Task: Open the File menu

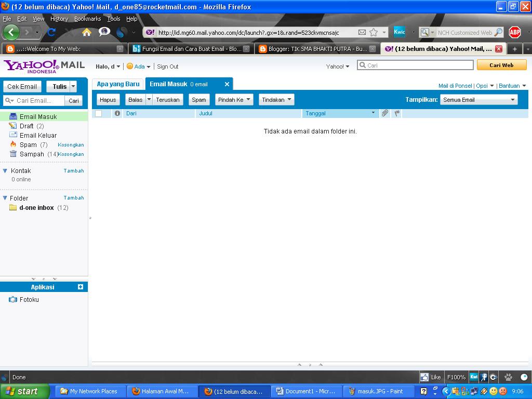Action: coord(7,19)
